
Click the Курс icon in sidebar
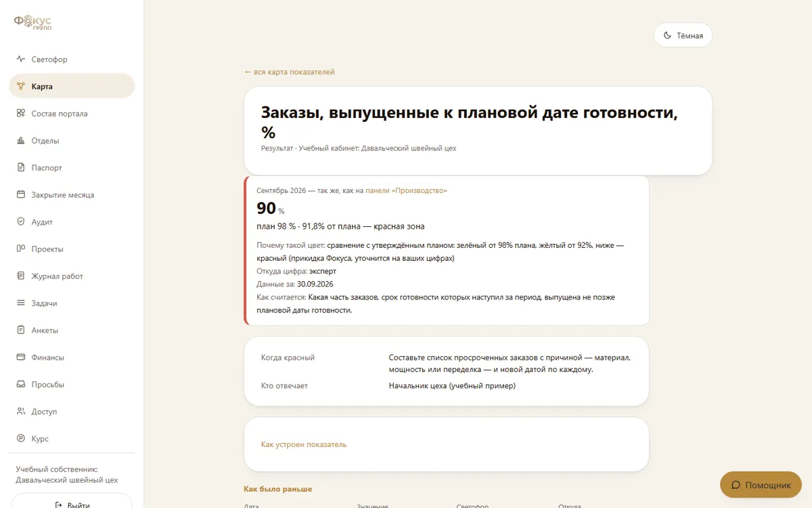pyautogui.click(x=21, y=438)
